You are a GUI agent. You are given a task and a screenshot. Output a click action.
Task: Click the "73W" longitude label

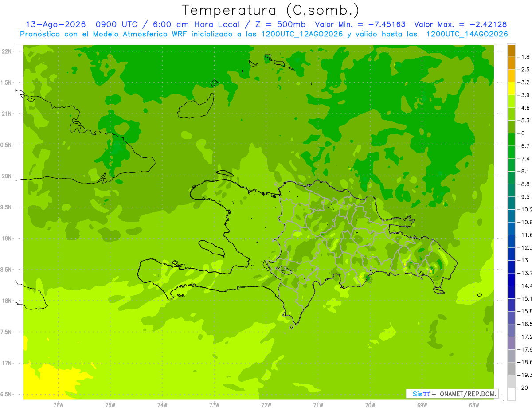214,405
